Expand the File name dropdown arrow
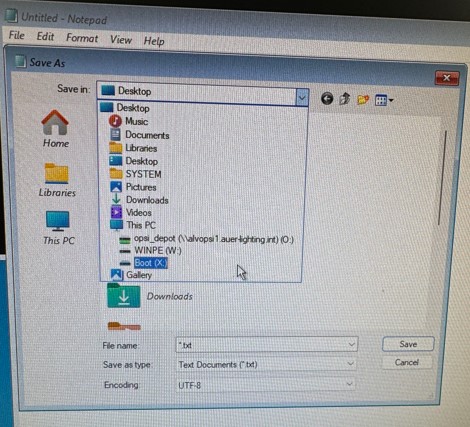The height and width of the screenshot is (427, 470). point(352,344)
